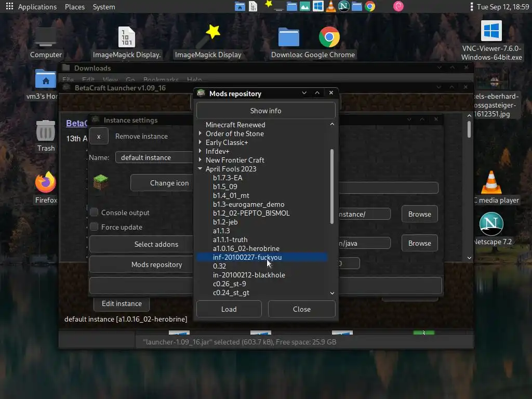Viewport: 532px width, 399px height.
Task: Click Browse beside the java path
Action: [420, 243]
